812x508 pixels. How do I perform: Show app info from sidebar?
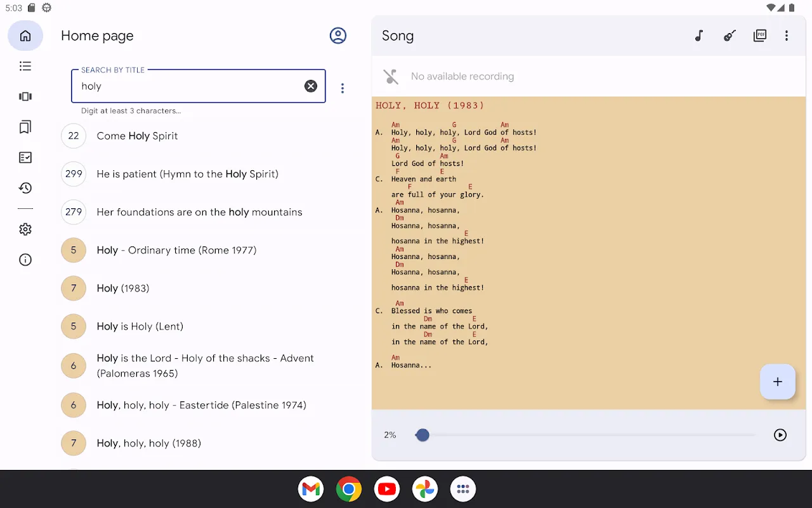coord(25,260)
